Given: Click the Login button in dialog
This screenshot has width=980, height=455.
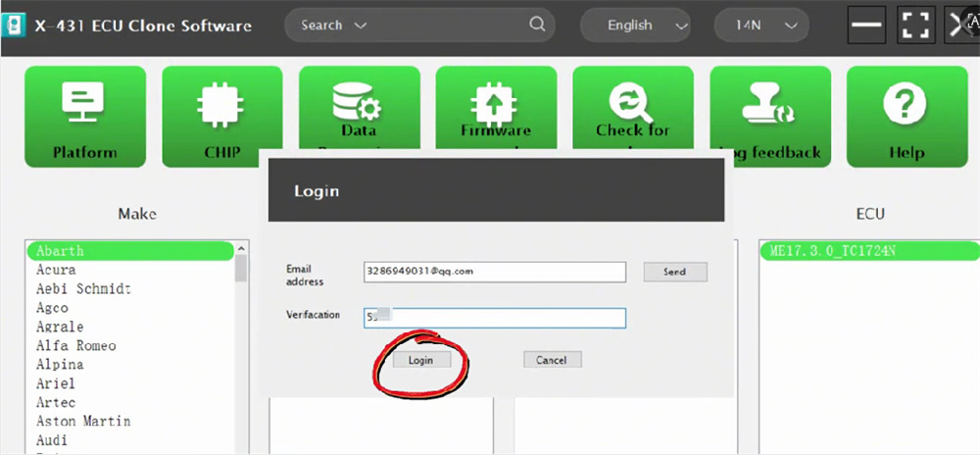Looking at the screenshot, I should (x=421, y=360).
